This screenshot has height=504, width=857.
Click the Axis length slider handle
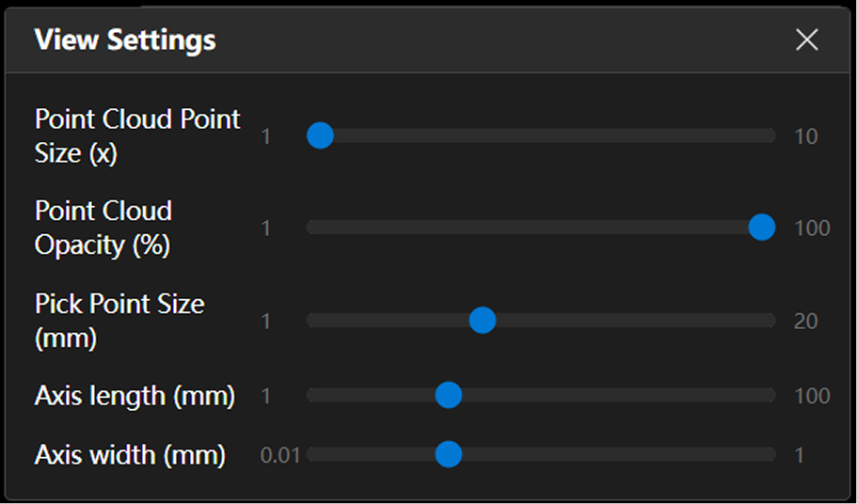tap(449, 395)
